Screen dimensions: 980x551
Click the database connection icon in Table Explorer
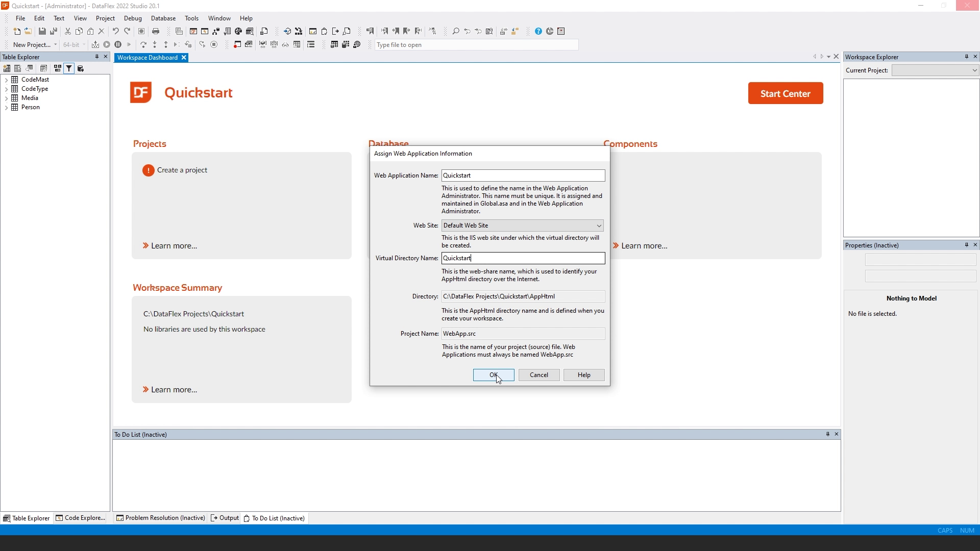coord(80,68)
